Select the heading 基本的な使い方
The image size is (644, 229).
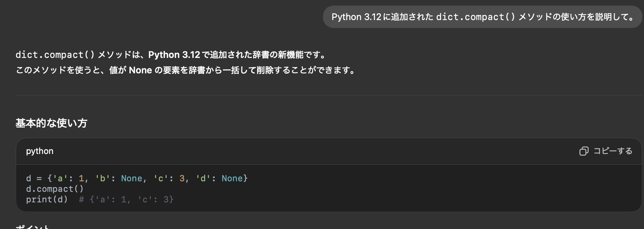(x=51, y=123)
